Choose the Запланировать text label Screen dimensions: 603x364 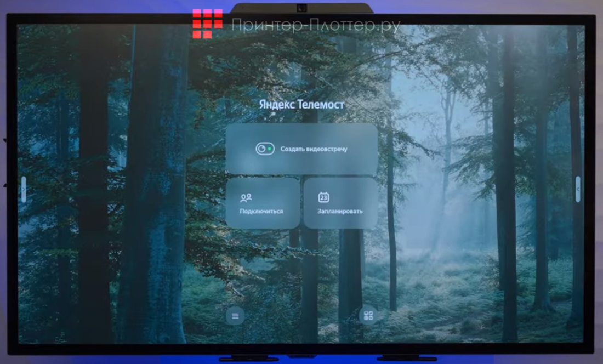point(340,211)
